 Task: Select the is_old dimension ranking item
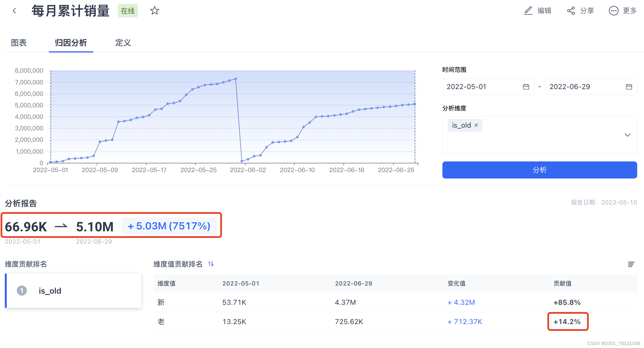73,291
